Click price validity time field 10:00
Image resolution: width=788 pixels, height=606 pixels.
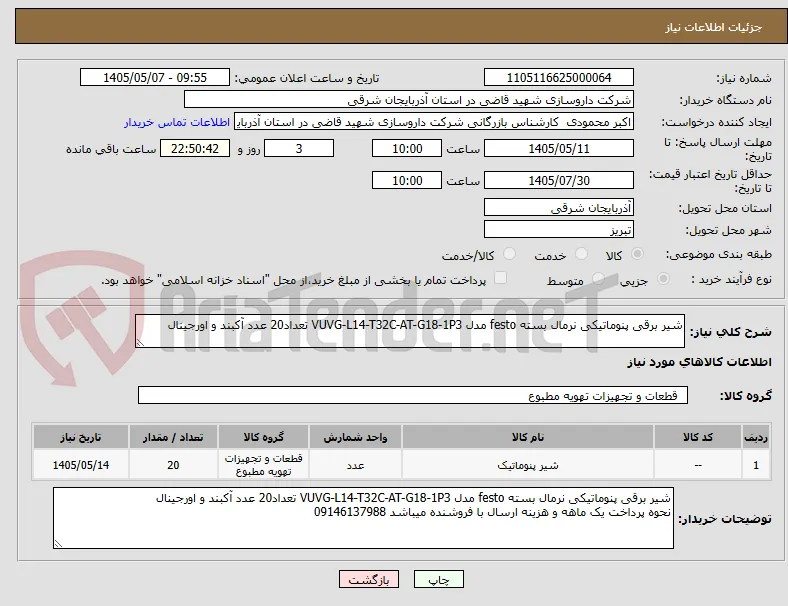(x=407, y=180)
